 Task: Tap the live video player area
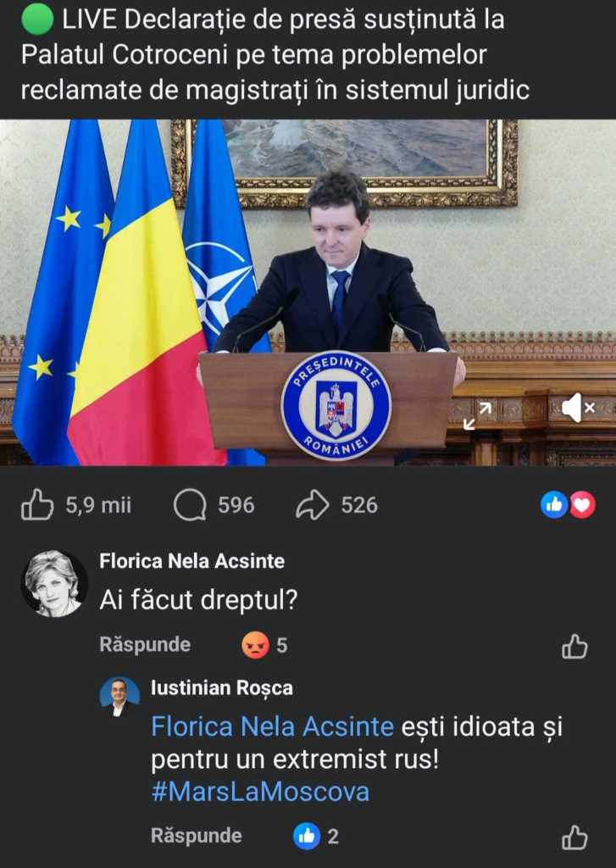point(308,292)
